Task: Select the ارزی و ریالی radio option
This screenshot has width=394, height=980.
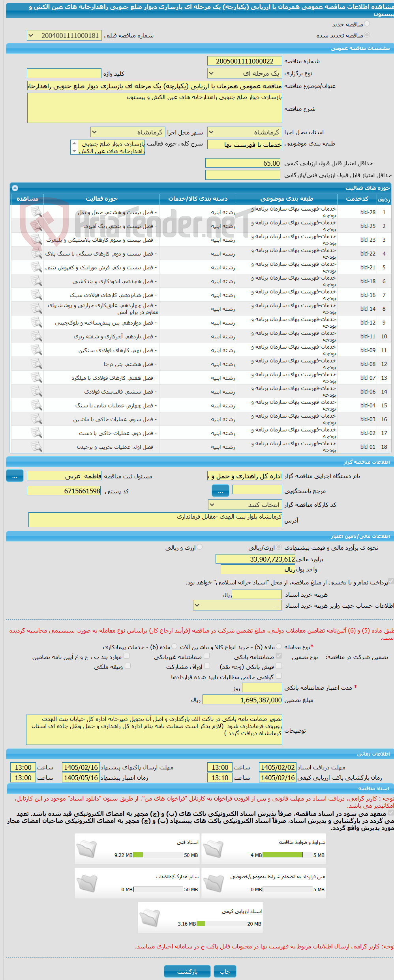Action: [200, 547]
